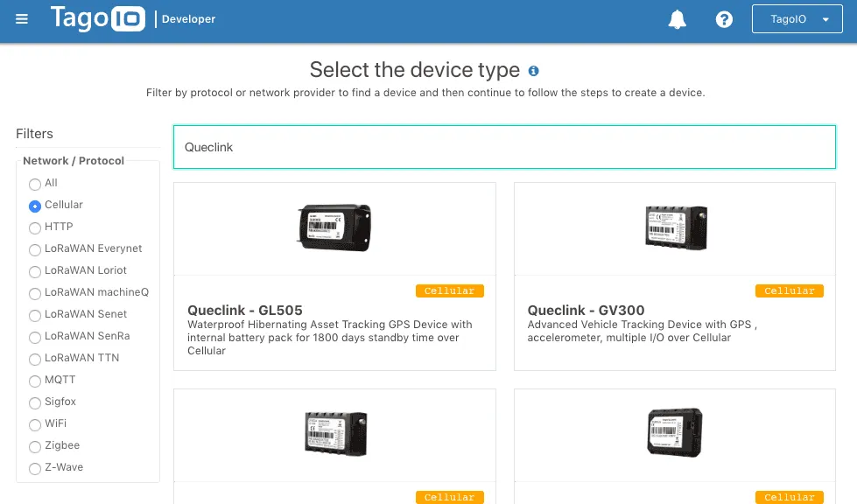Select the All network filter
Viewport: 857px width, 504px height.
click(x=34, y=183)
